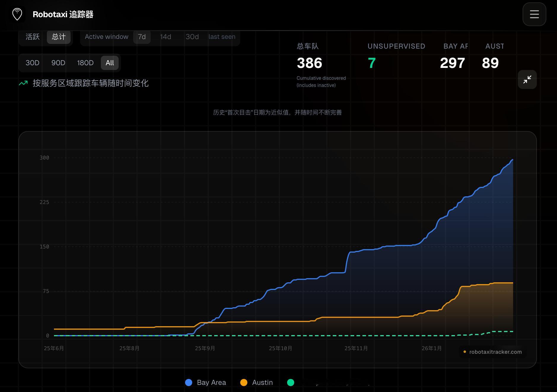Image resolution: width=557 pixels, height=392 pixels.
Task: Click the Robotaxi tracker pin logo
Action: [17, 14]
